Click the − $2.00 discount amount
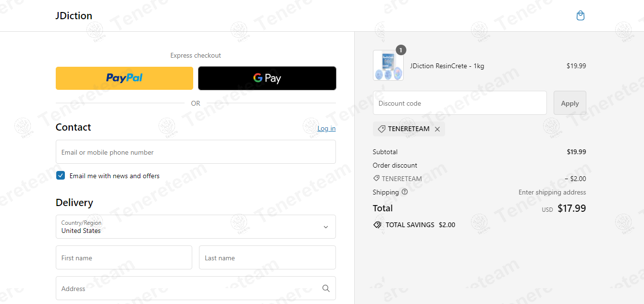This screenshot has width=644, height=304. coord(576,179)
